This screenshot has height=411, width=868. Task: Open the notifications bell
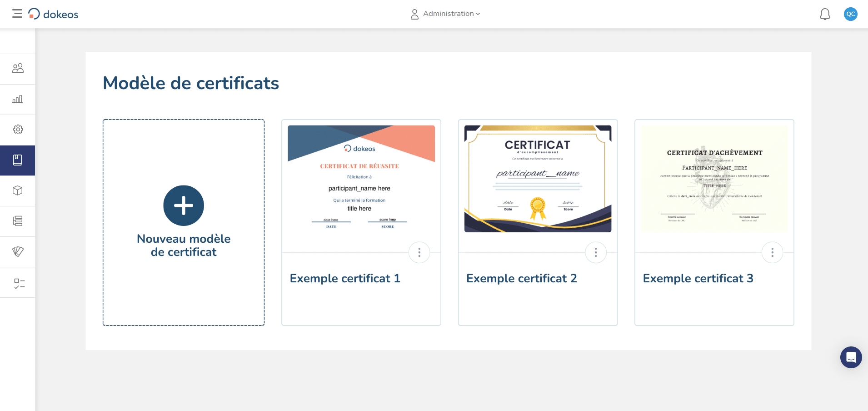click(x=825, y=14)
